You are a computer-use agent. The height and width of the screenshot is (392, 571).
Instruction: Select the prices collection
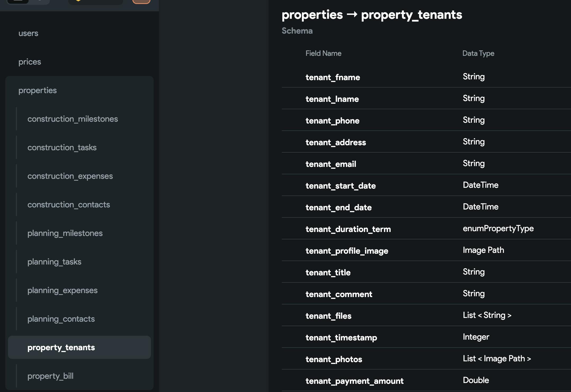(x=30, y=62)
